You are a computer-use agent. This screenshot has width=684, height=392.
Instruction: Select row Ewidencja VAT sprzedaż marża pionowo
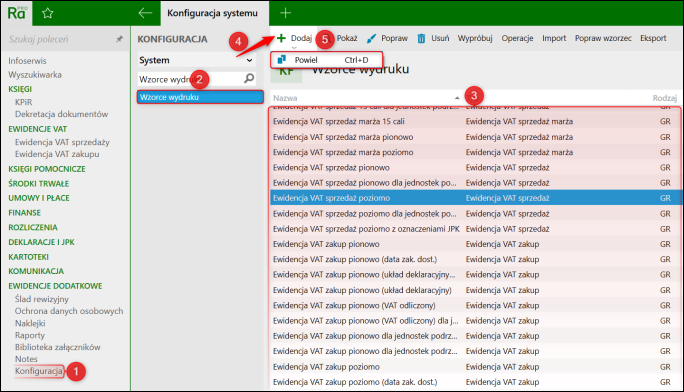(x=475, y=137)
